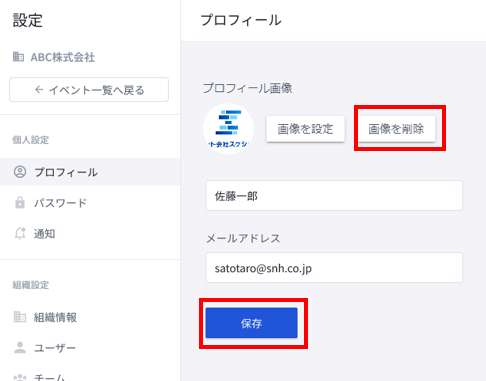Viewport: 486px width, 381px height.
Task: Click the team group icon
Action: (20, 377)
